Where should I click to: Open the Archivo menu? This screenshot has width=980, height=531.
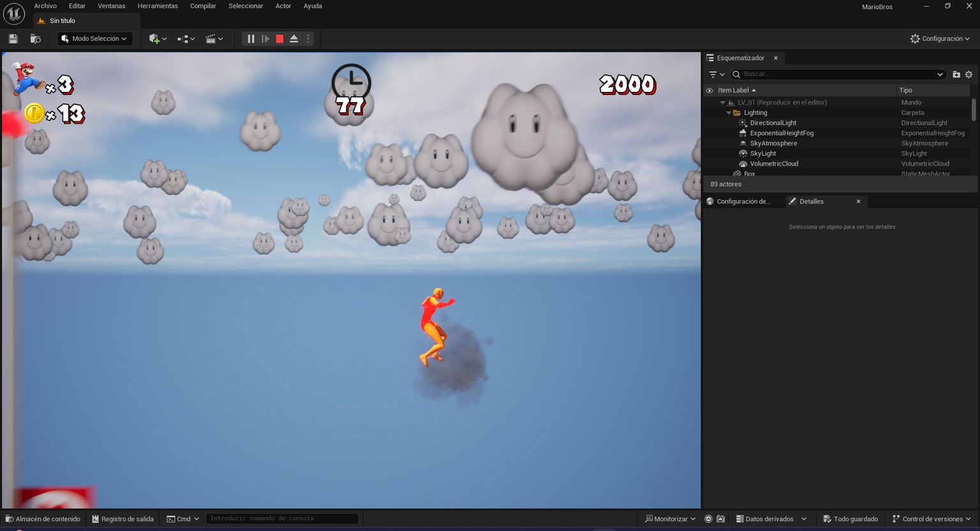tap(45, 6)
